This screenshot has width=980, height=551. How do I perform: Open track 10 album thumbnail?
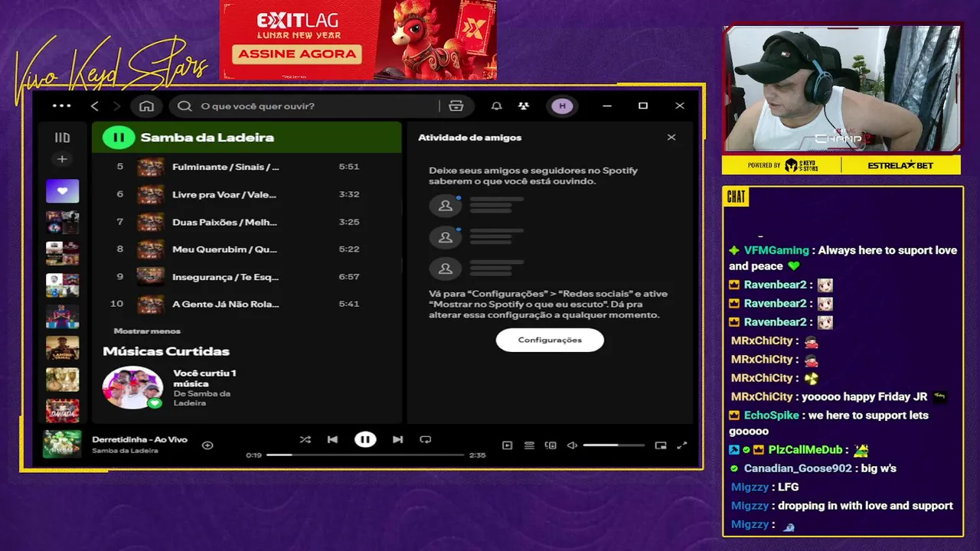pos(150,304)
